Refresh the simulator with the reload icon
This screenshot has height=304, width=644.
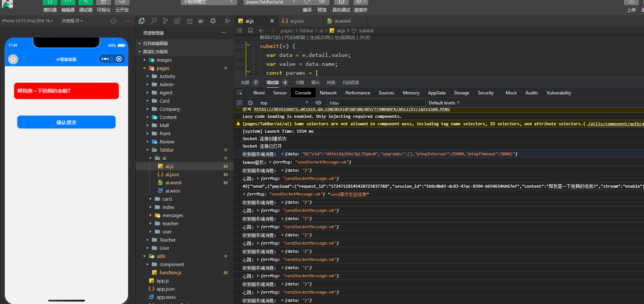click(x=113, y=21)
